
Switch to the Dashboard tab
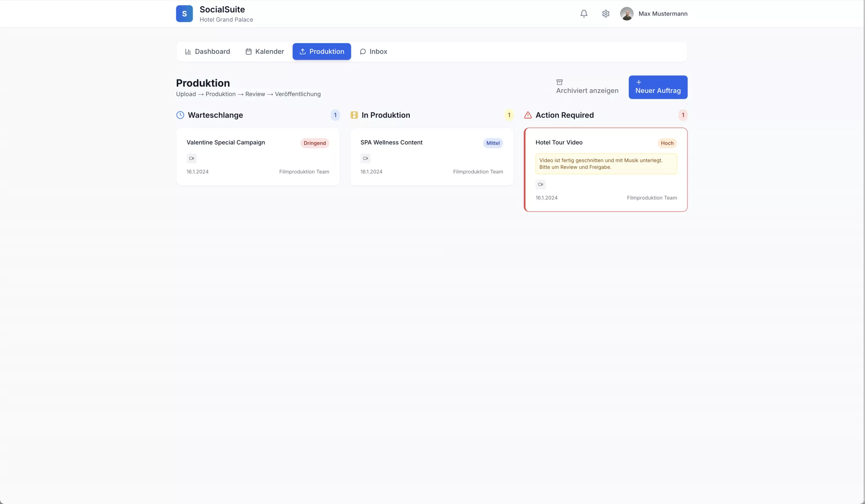click(207, 51)
